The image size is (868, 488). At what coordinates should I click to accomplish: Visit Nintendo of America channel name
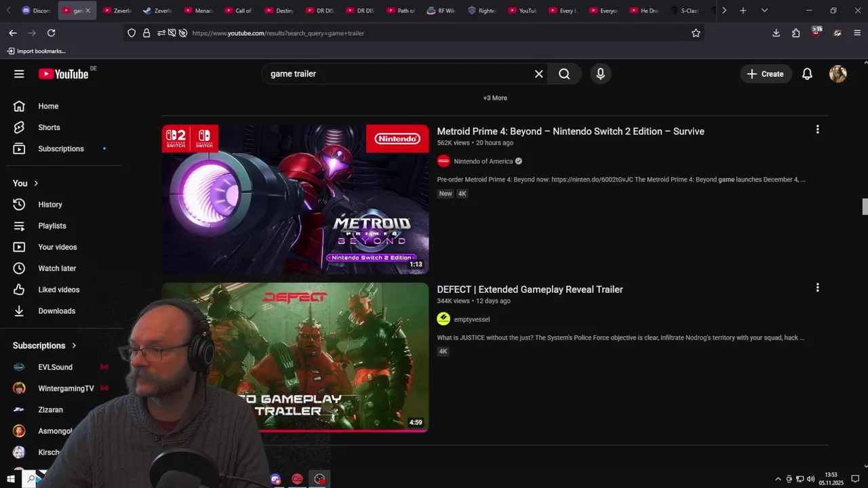click(484, 161)
